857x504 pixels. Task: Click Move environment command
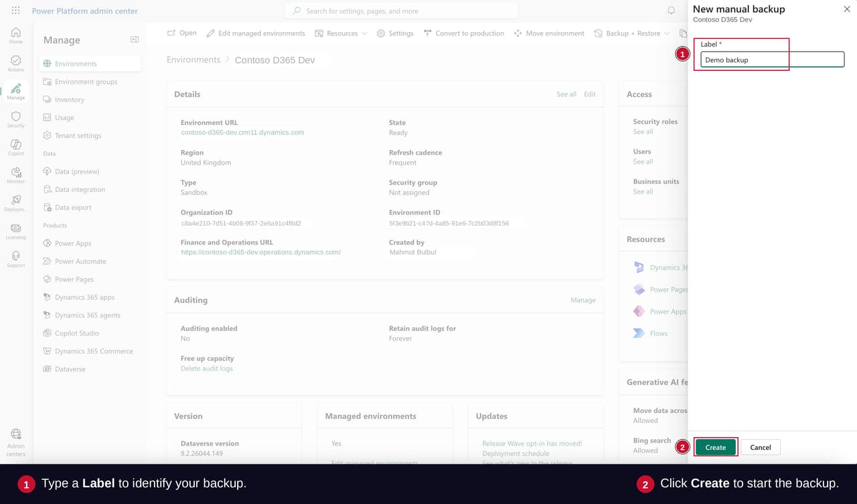[x=549, y=33]
